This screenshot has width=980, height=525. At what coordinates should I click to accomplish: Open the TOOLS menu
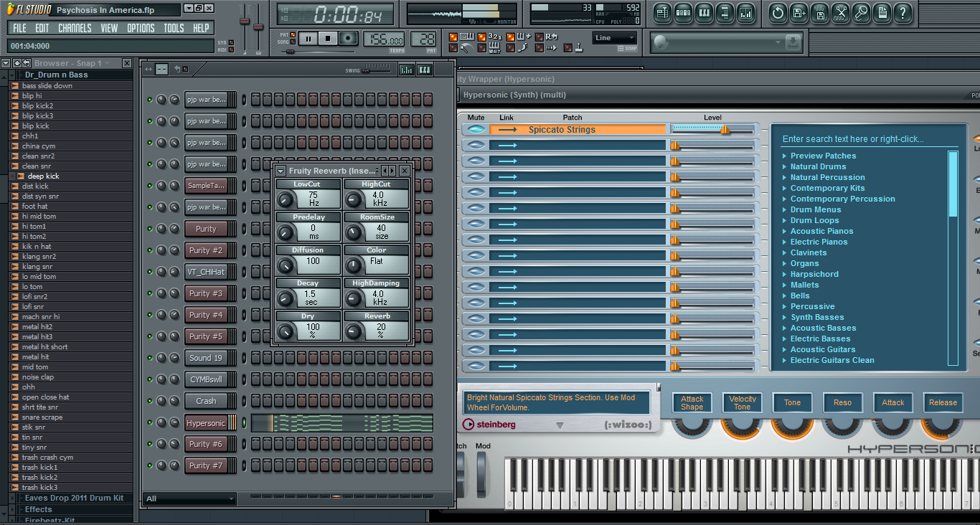coord(174,29)
